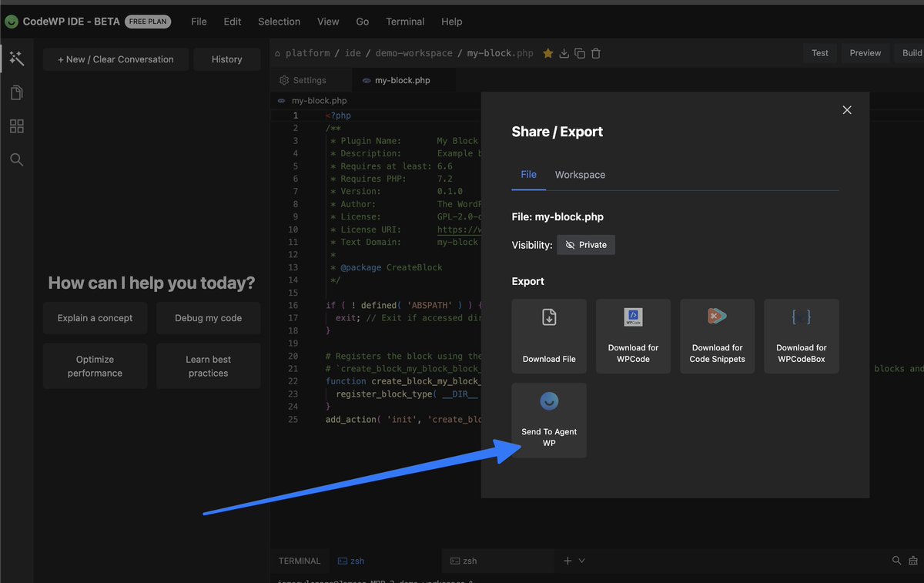Click the Build button
924x583 pixels.
(x=911, y=53)
